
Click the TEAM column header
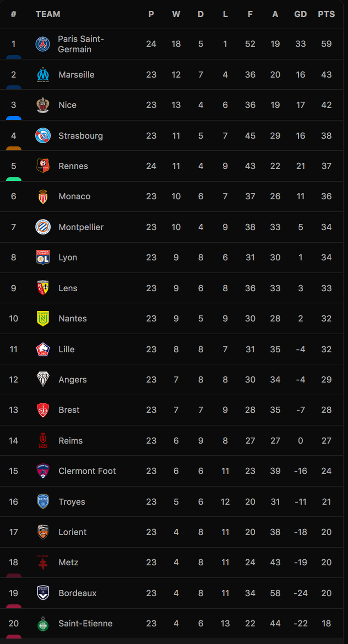point(48,14)
